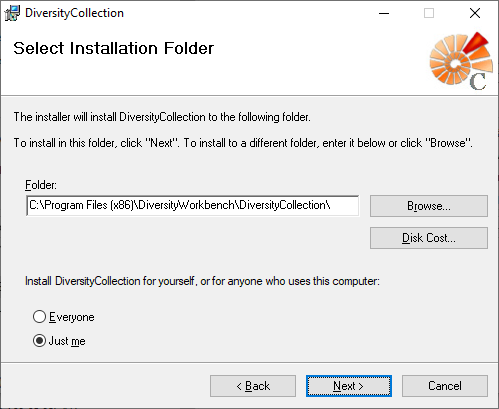Screen dimensions: 499x409
Task: Click into the Folder path text field
Action: click(x=193, y=206)
